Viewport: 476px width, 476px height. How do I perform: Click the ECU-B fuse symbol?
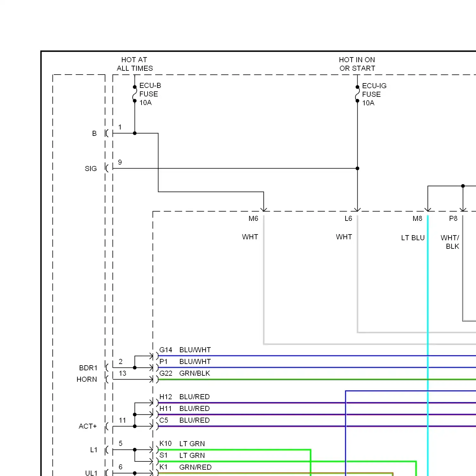(135, 94)
